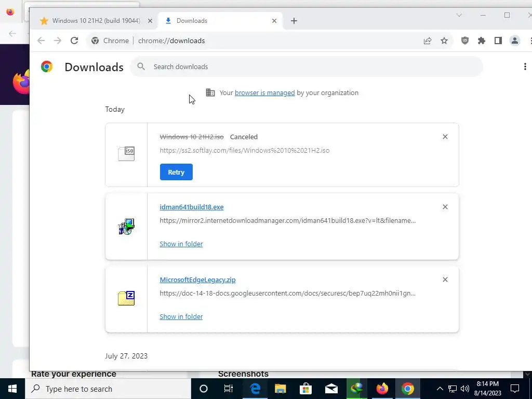Remove MicrosoftEdgeLegacy.zip from the list

coord(445,280)
